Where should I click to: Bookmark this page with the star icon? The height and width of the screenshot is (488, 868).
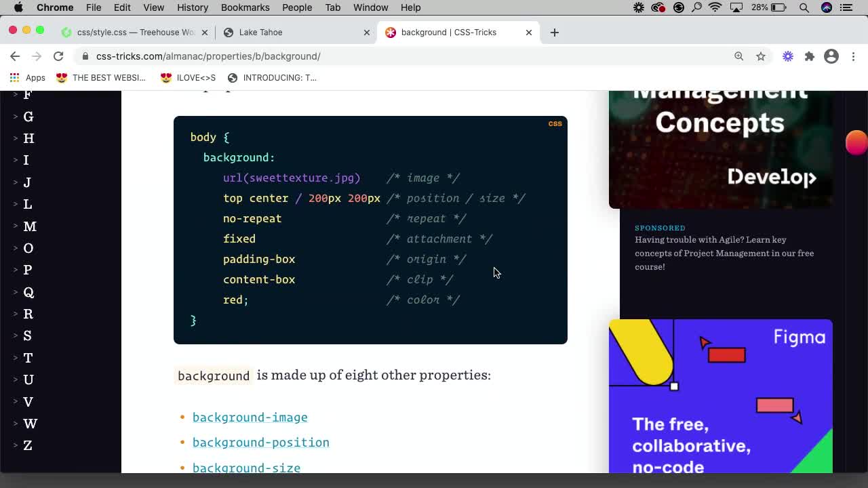761,56
